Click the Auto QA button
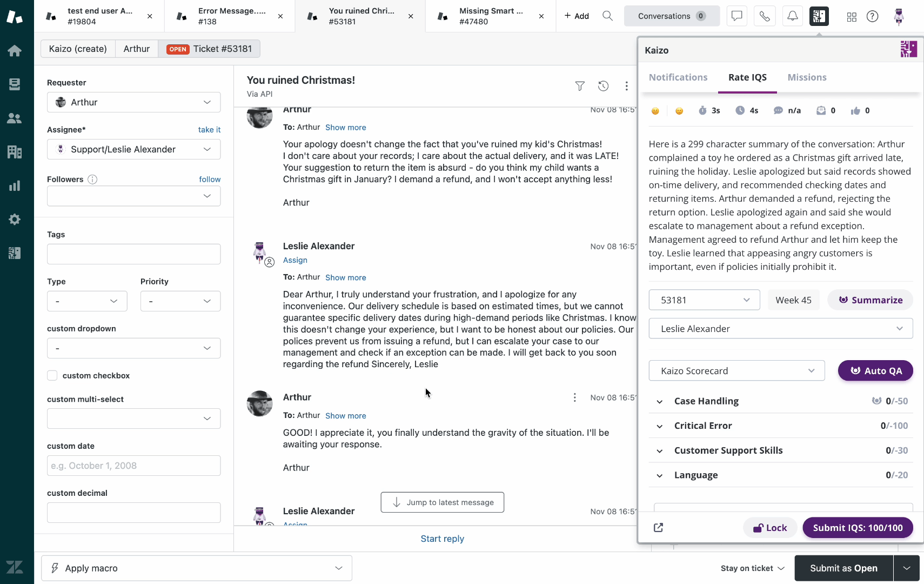 pyautogui.click(x=875, y=371)
